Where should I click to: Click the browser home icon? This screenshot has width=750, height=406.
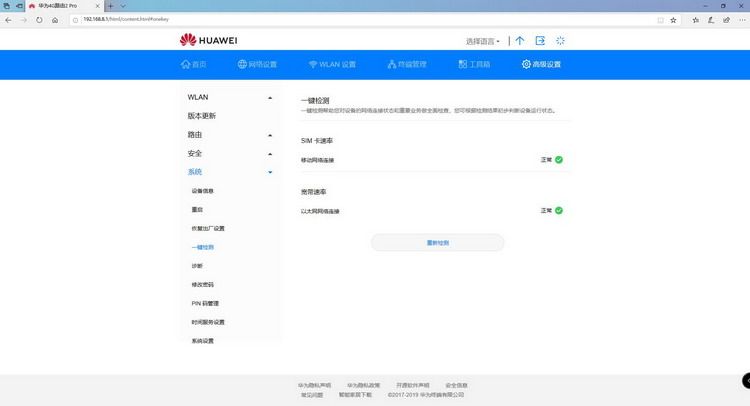pyautogui.click(x=55, y=20)
